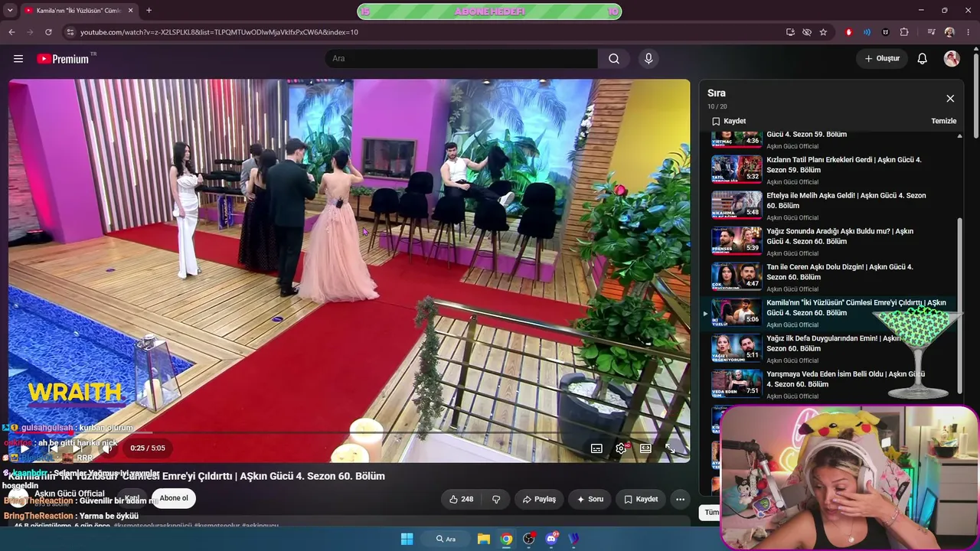The image size is (980, 551).
Task: Open video player settings gear
Action: pos(621,448)
